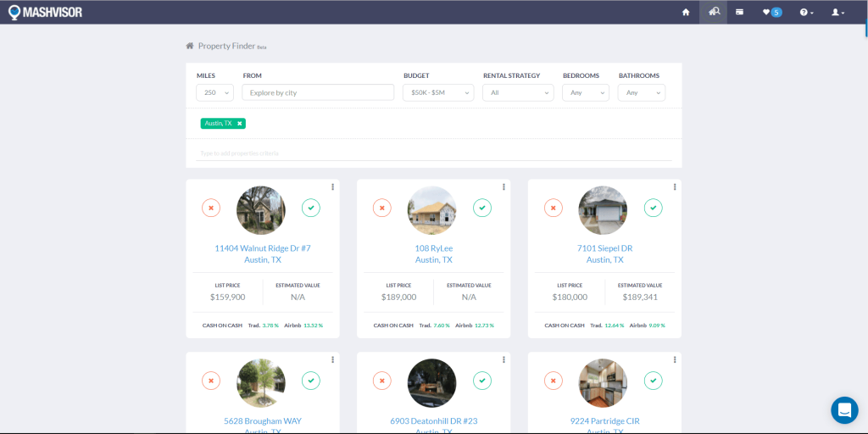868x434 pixels.
Task: Open the Budget $50K - $5M dropdown
Action: point(437,92)
